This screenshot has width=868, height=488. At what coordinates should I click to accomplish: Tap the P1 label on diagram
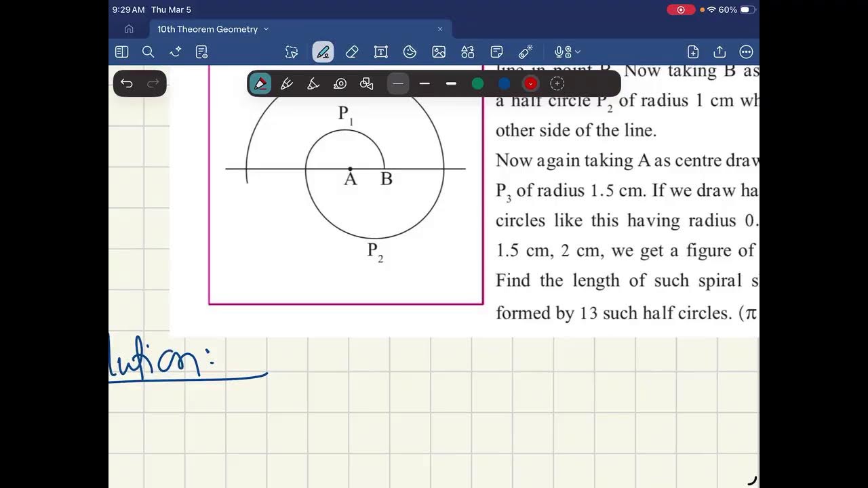click(346, 115)
